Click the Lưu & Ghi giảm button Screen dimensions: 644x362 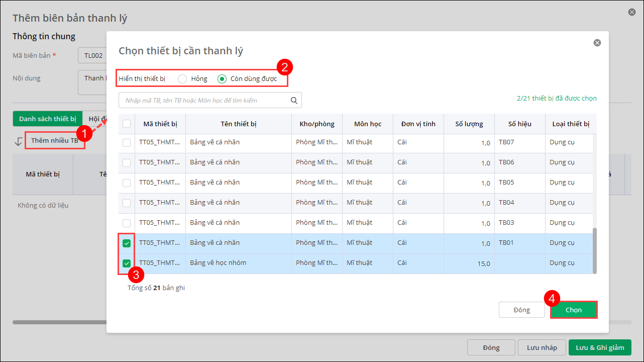(599, 347)
